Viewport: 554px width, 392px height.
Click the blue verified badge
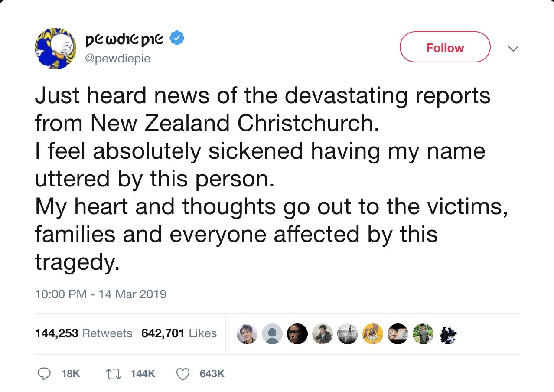click(177, 39)
